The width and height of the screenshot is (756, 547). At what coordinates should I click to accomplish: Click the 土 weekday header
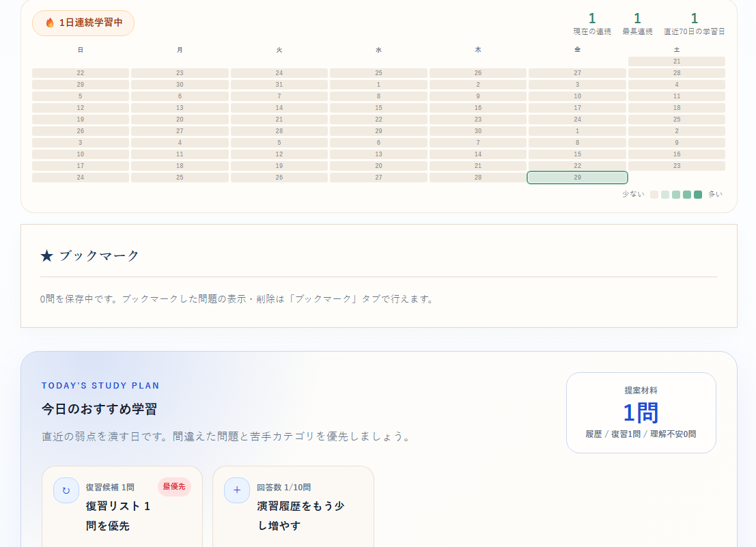677,50
